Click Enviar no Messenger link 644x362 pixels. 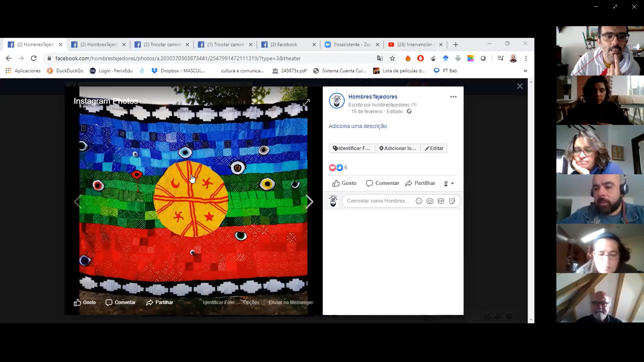[291, 302]
